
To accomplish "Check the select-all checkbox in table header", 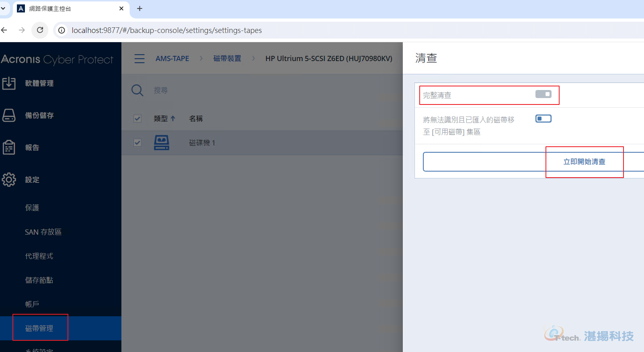I will pos(137,119).
